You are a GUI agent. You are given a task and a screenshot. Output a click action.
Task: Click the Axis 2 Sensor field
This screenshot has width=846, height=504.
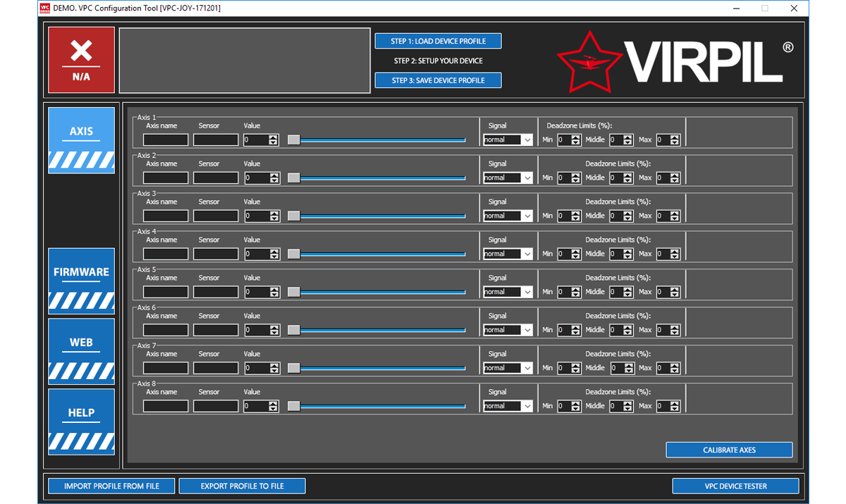tap(216, 178)
